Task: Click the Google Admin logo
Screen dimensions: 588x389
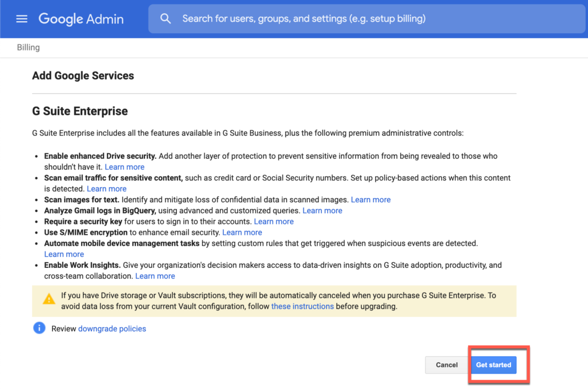Action: pos(81,19)
